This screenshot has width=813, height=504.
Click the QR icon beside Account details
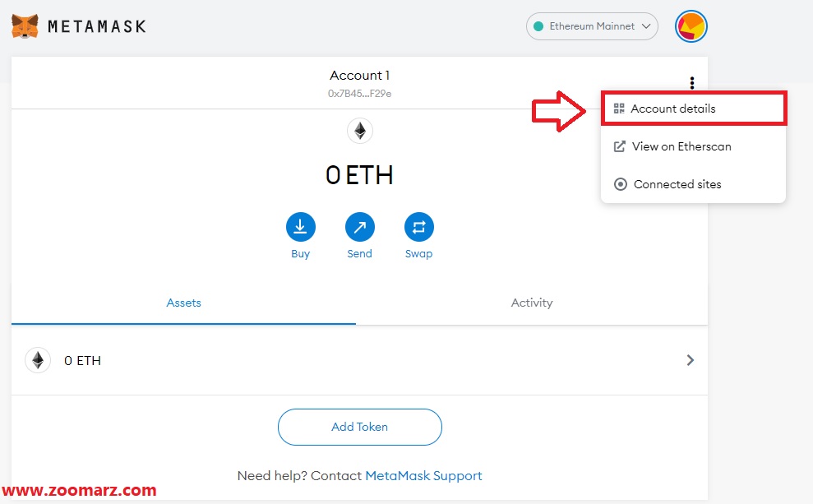click(619, 109)
